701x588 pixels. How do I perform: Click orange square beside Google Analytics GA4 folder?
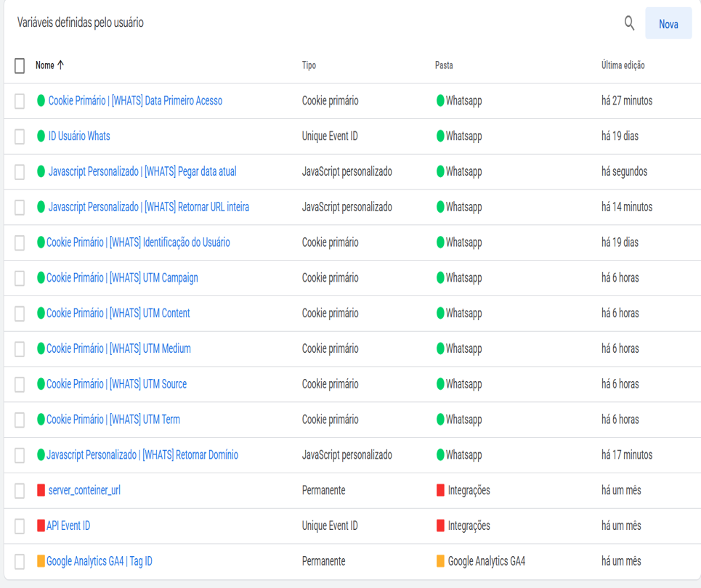pyautogui.click(x=440, y=561)
